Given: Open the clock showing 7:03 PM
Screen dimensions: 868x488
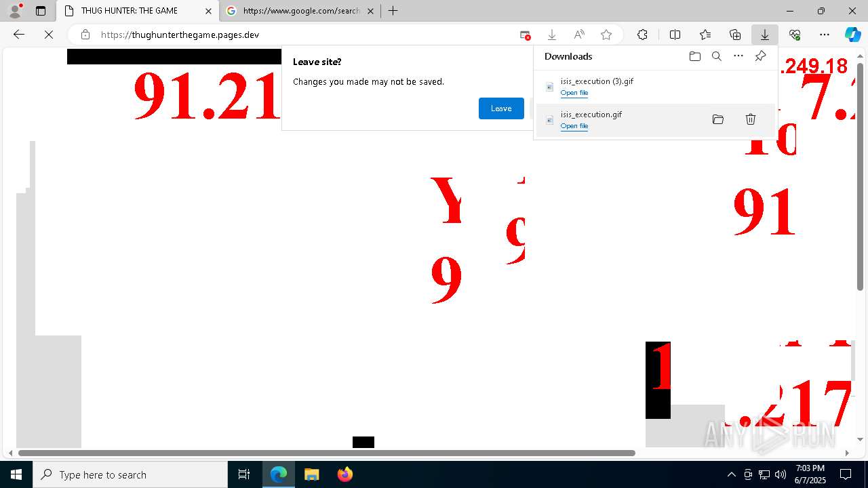Looking at the screenshot, I should [x=810, y=474].
